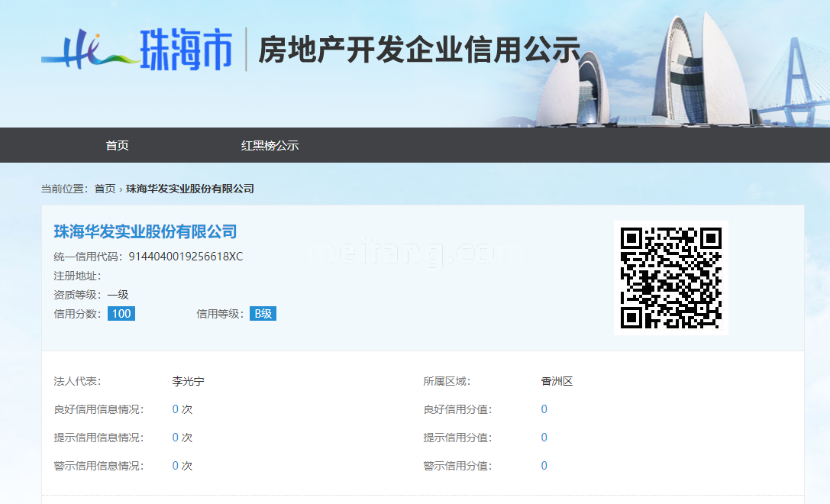
Task: Click the credit grade B级 badge
Action: (263, 313)
